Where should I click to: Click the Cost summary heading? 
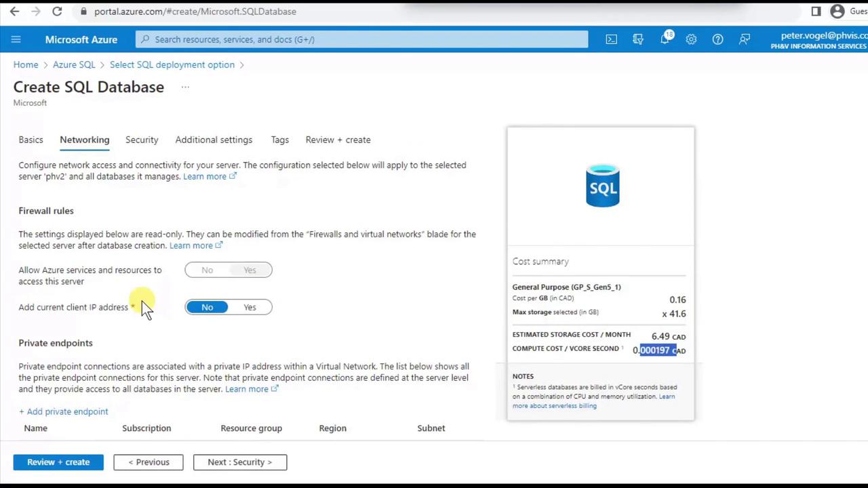pyautogui.click(x=540, y=261)
